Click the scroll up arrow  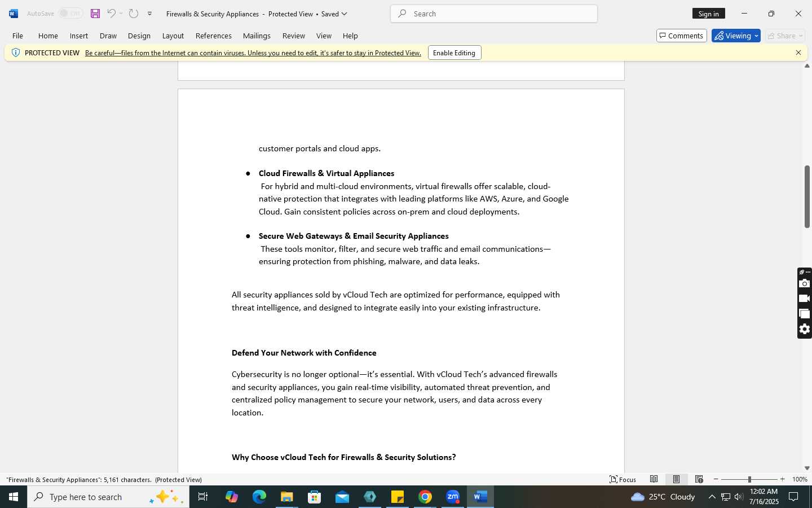click(807, 66)
